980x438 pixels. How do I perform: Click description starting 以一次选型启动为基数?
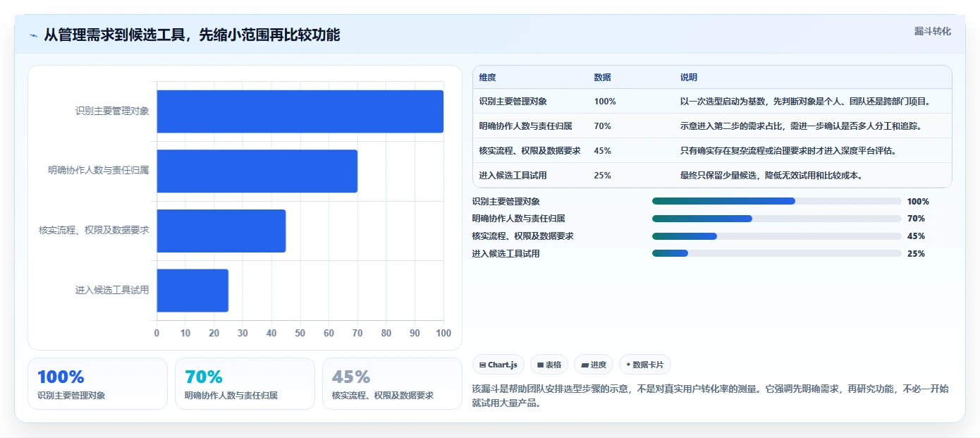pyautogui.click(x=806, y=102)
